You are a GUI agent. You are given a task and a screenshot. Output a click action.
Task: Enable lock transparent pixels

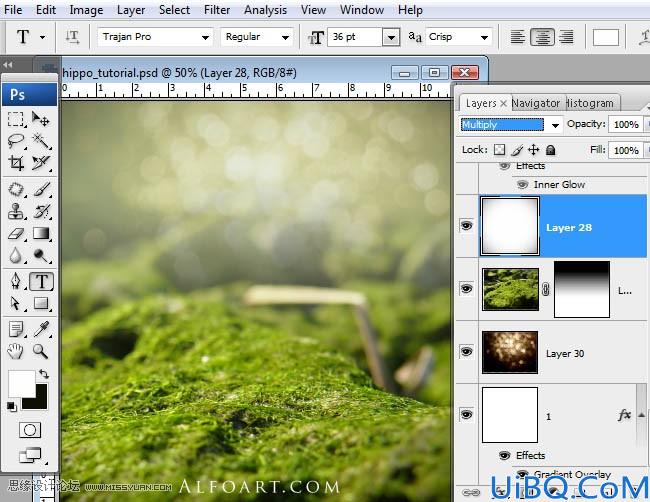(500, 150)
